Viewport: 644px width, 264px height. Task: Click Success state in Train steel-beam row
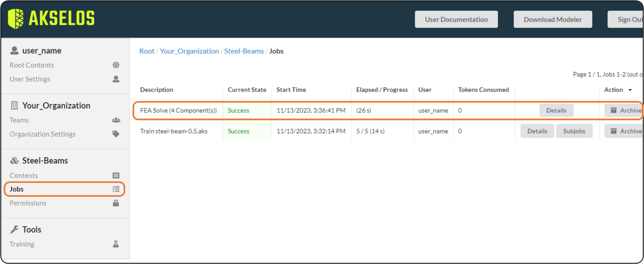pyautogui.click(x=239, y=131)
